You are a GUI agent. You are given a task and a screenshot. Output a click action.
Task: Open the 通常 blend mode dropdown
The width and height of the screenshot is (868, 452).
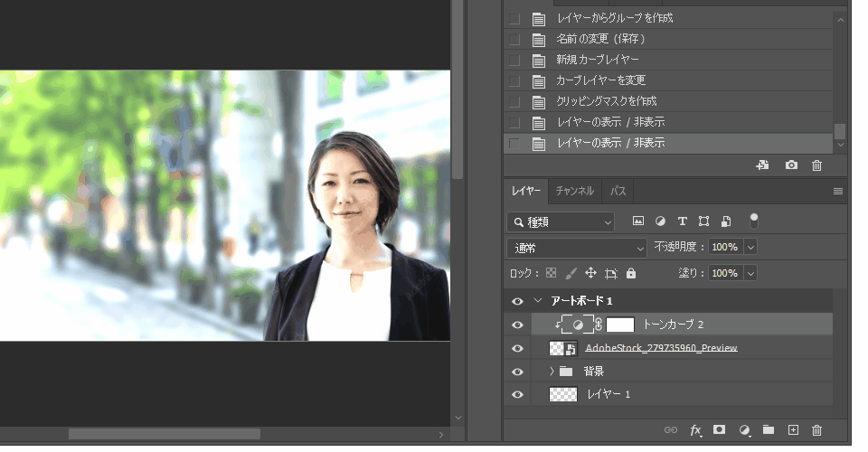point(576,248)
